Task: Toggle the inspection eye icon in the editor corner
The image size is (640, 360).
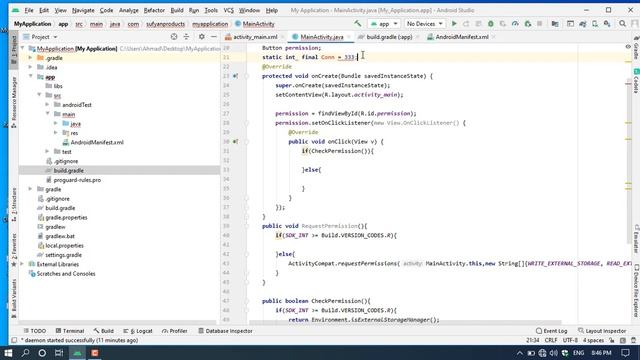Action: point(628,47)
